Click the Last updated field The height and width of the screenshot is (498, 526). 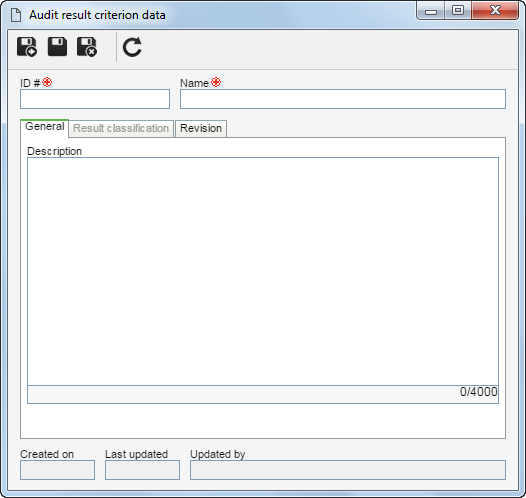[142, 470]
